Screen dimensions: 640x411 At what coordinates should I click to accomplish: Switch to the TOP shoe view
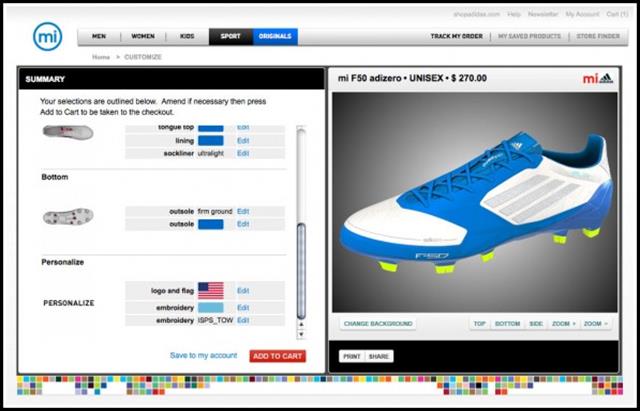(x=480, y=324)
